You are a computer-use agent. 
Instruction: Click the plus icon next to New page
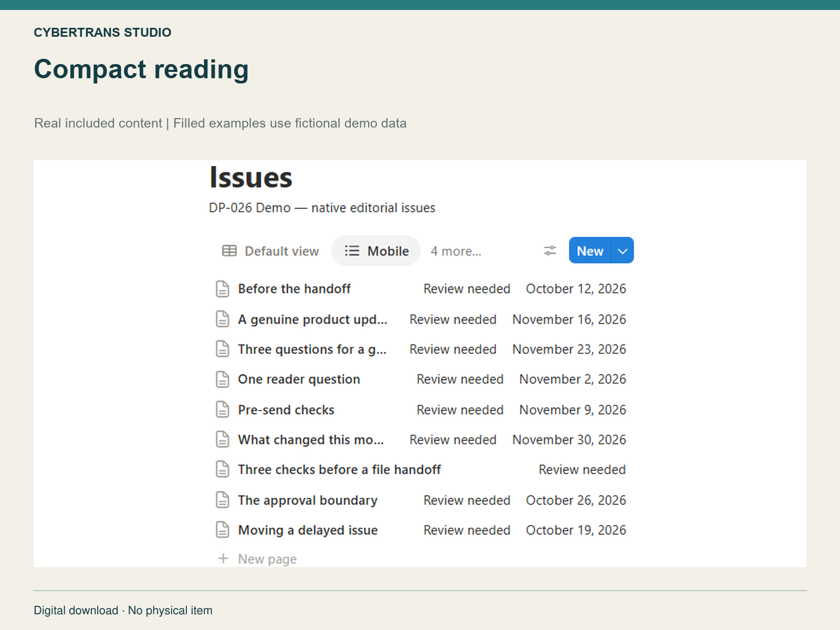pos(223,559)
